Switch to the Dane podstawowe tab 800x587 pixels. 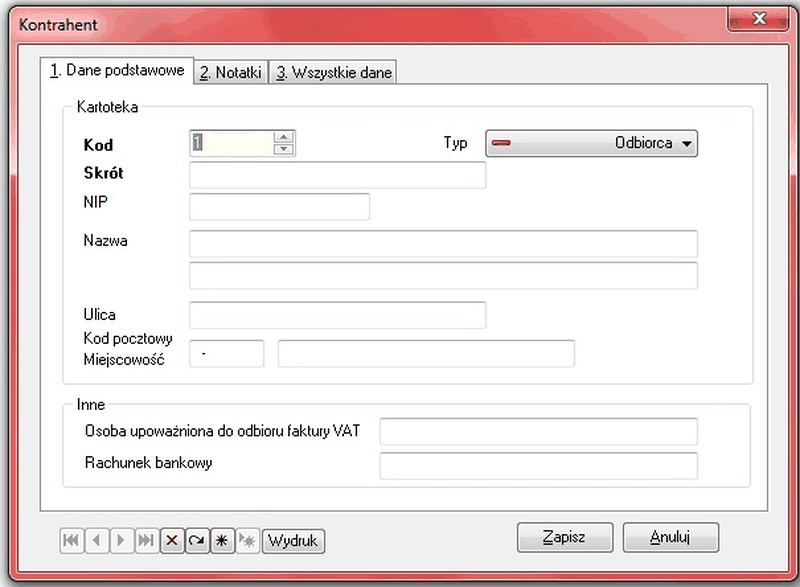pos(117,70)
